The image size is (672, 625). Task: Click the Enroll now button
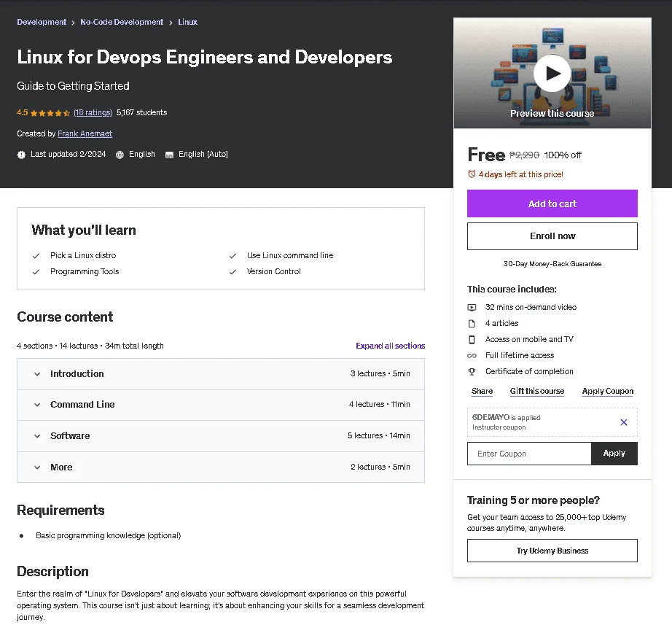[x=552, y=236]
